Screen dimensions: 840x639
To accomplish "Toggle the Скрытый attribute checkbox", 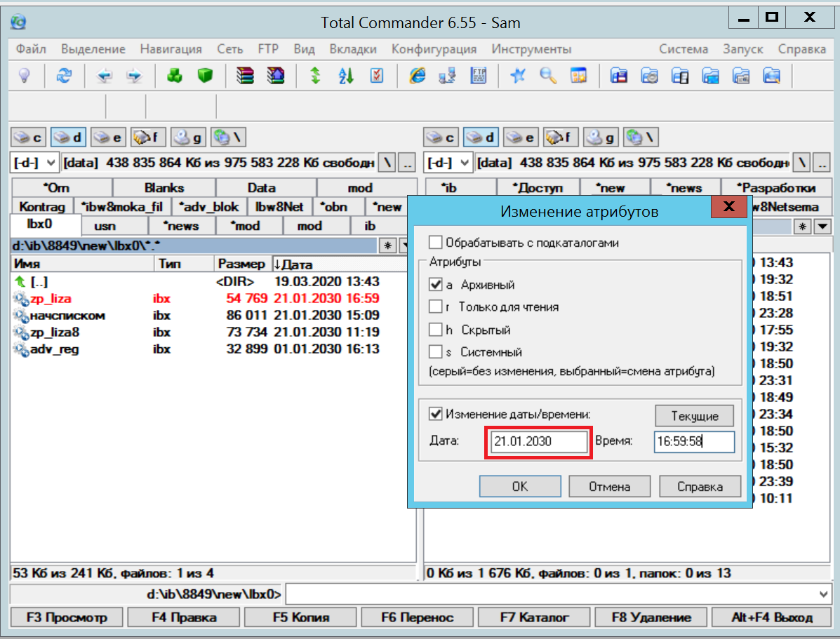I will pyautogui.click(x=436, y=330).
